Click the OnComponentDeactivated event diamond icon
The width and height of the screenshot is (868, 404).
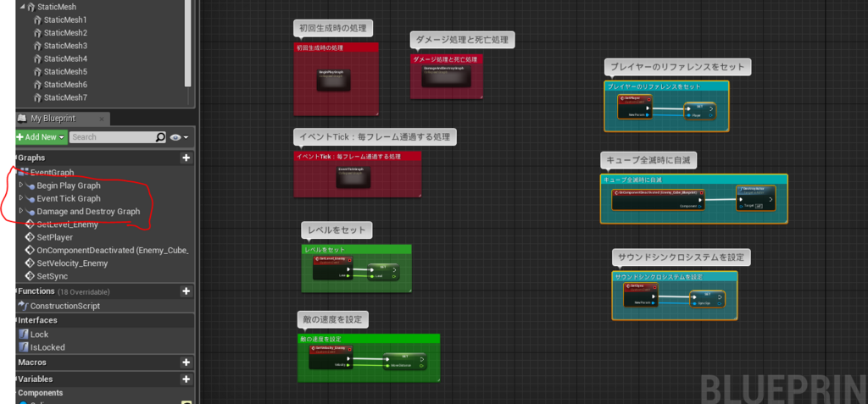pyautogui.click(x=31, y=250)
